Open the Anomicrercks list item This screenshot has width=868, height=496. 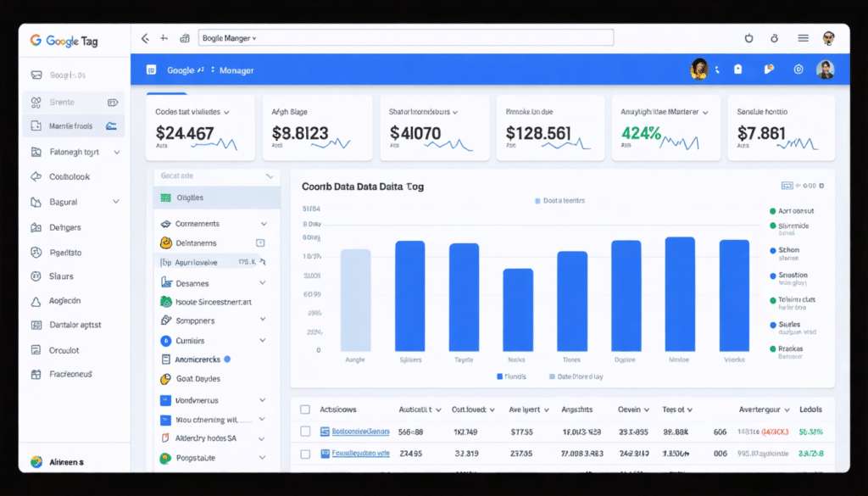coord(196,359)
